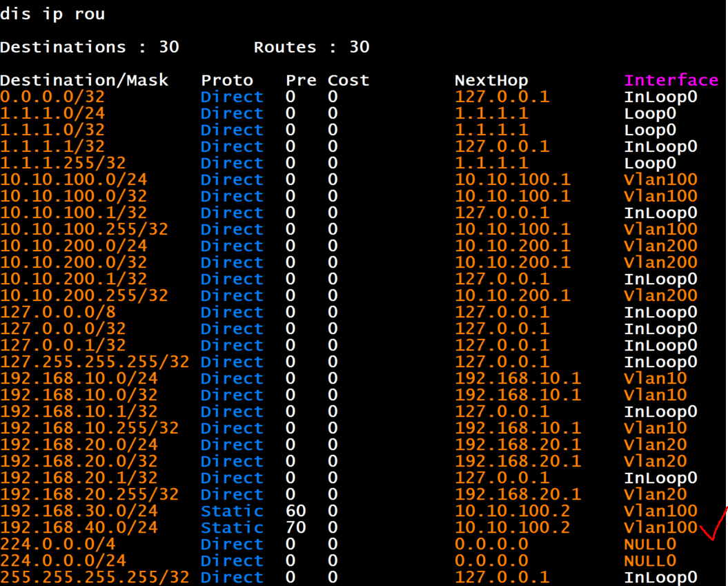Select the 'dis ip rou' command text
This screenshot has width=728, height=586.
52,14
